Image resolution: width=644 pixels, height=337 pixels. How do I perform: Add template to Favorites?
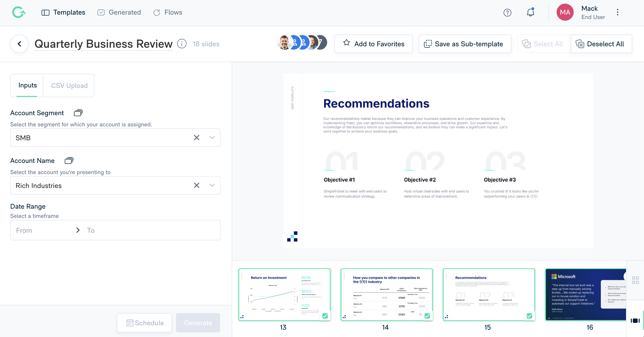point(373,44)
